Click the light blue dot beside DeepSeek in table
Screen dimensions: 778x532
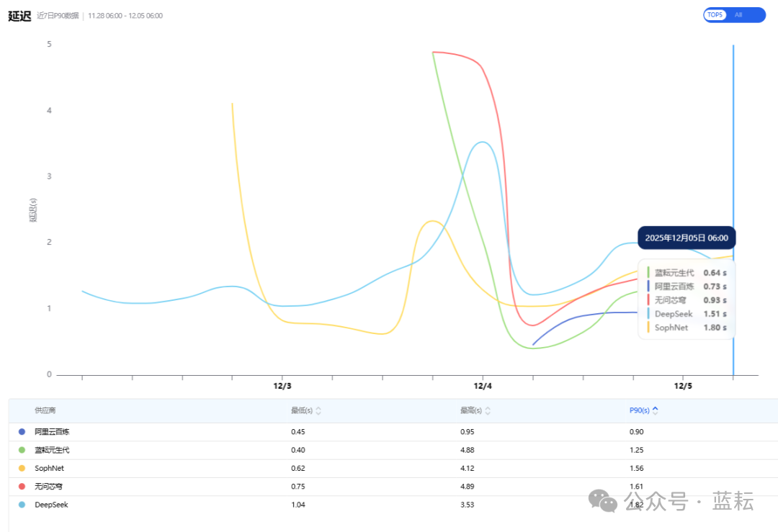click(22, 505)
